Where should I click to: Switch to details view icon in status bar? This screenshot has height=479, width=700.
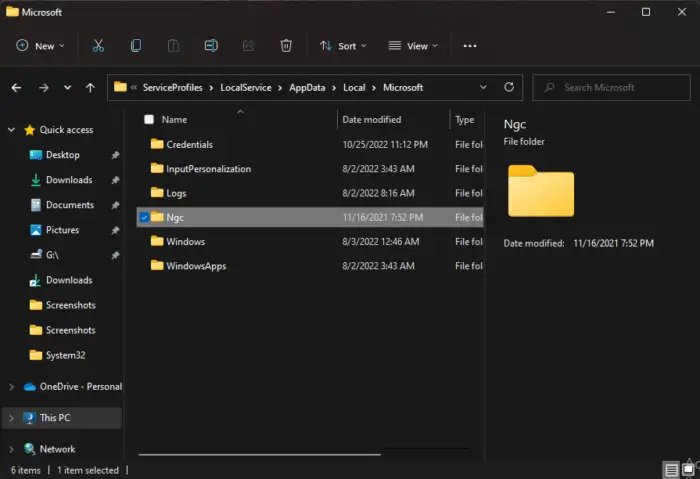pos(671,470)
